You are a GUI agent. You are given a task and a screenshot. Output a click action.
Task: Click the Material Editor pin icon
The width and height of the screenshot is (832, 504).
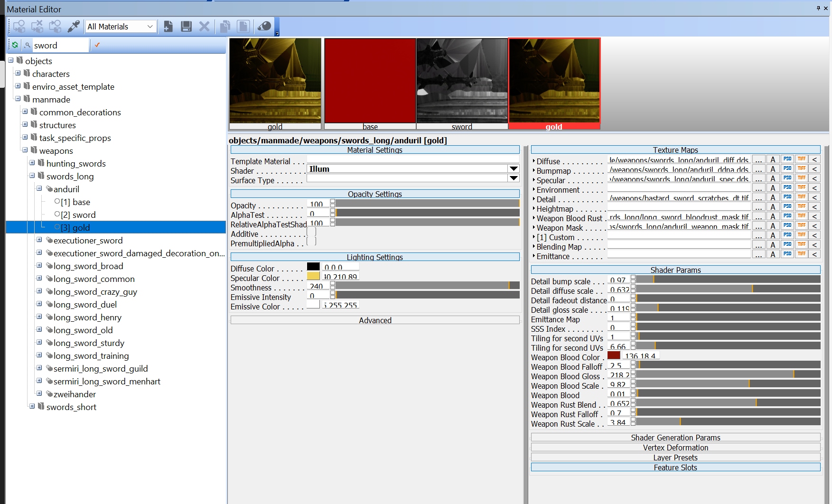coord(818,8)
